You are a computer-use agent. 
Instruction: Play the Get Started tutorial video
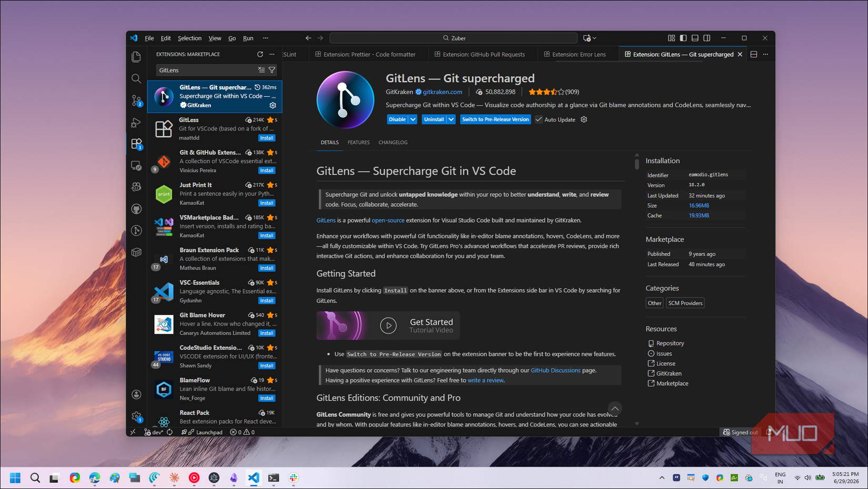click(388, 326)
